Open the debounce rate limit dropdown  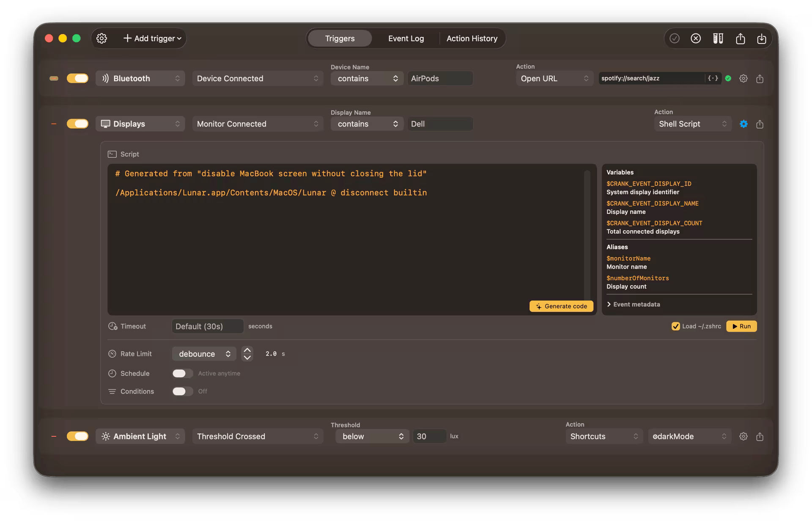pos(204,354)
